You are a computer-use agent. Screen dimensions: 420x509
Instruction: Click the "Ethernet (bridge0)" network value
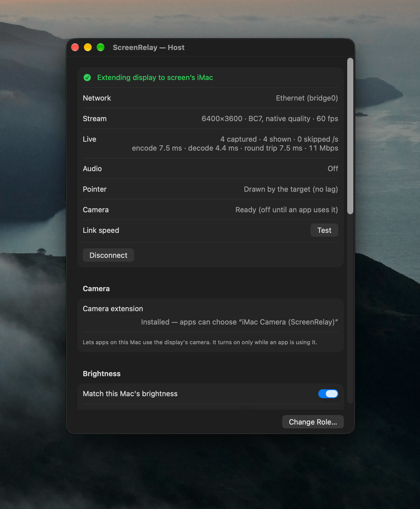tap(307, 98)
